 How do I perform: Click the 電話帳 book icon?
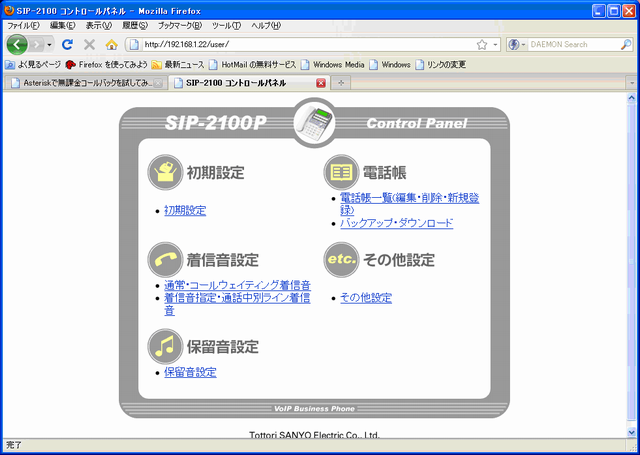340,172
